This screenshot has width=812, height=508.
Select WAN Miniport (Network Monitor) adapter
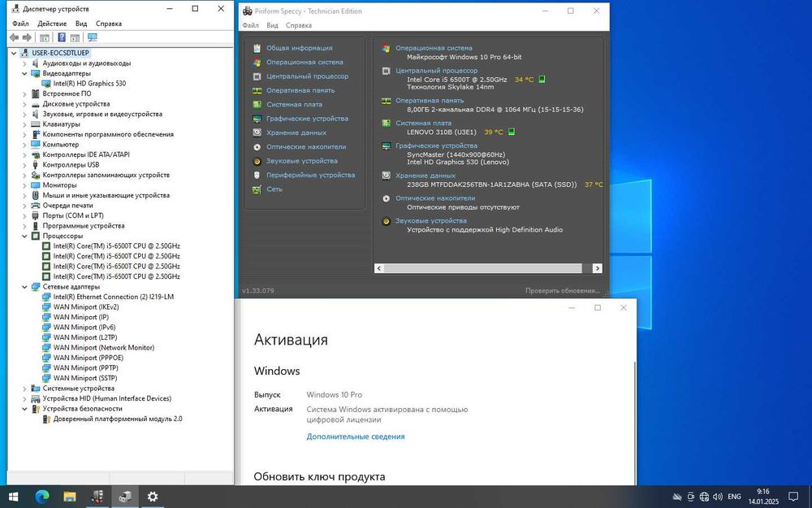104,348
